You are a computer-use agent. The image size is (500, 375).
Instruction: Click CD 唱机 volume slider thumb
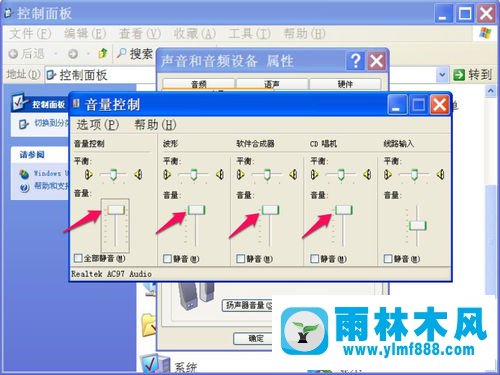pyautogui.click(x=343, y=210)
